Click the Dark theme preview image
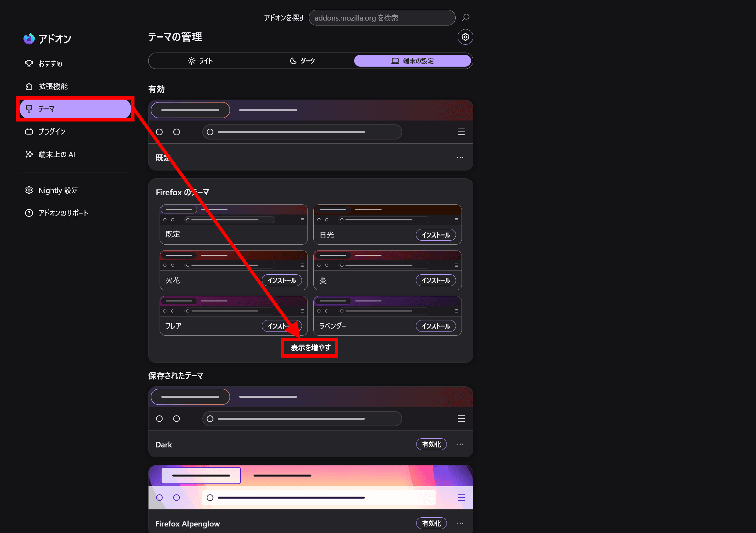 pos(310,409)
